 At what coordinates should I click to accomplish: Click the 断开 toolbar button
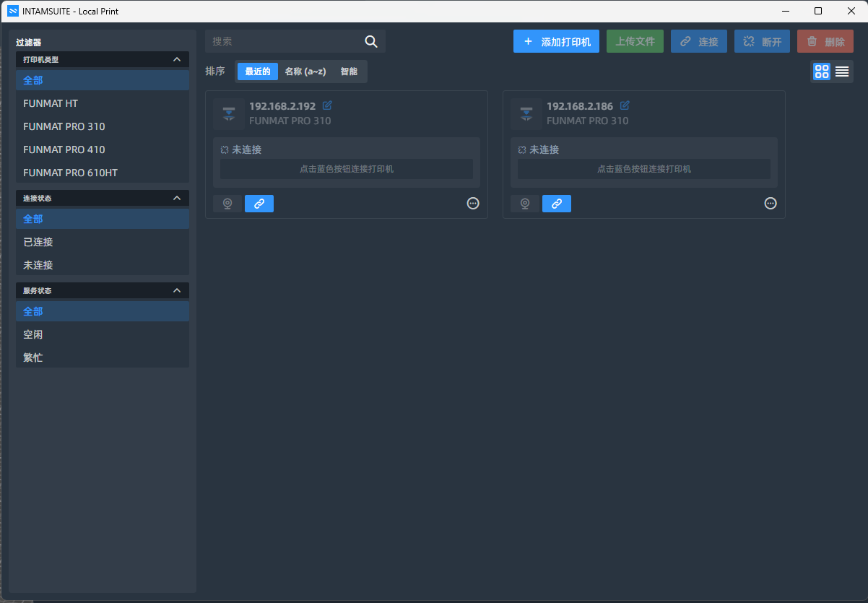[762, 41]
